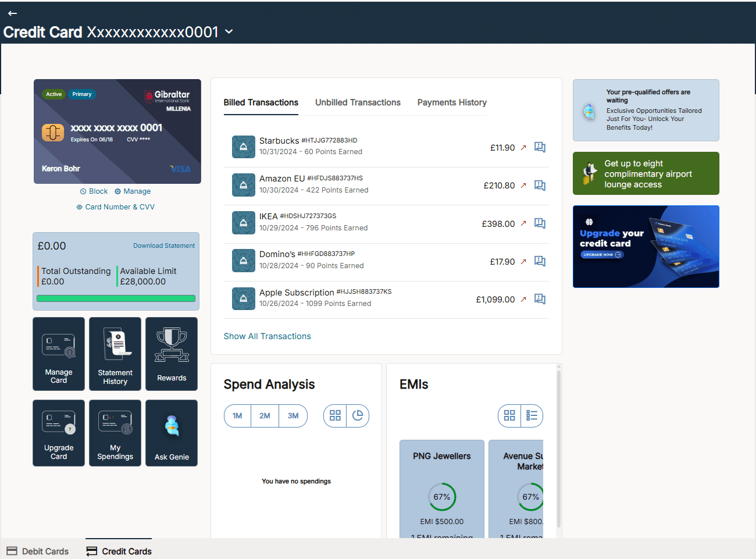Switch Spend Analysis to grid view
Screen dimensions: 756x559
coord(335,416)
